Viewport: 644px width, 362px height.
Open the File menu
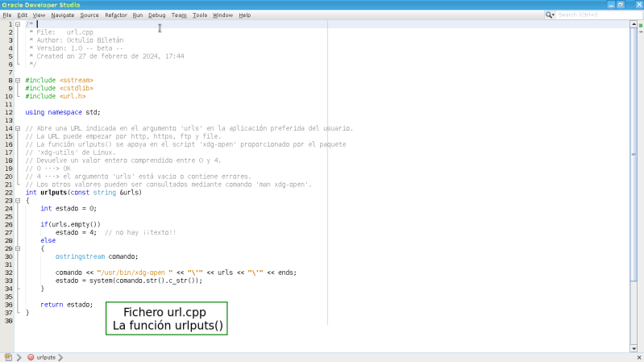coord(7,15)
